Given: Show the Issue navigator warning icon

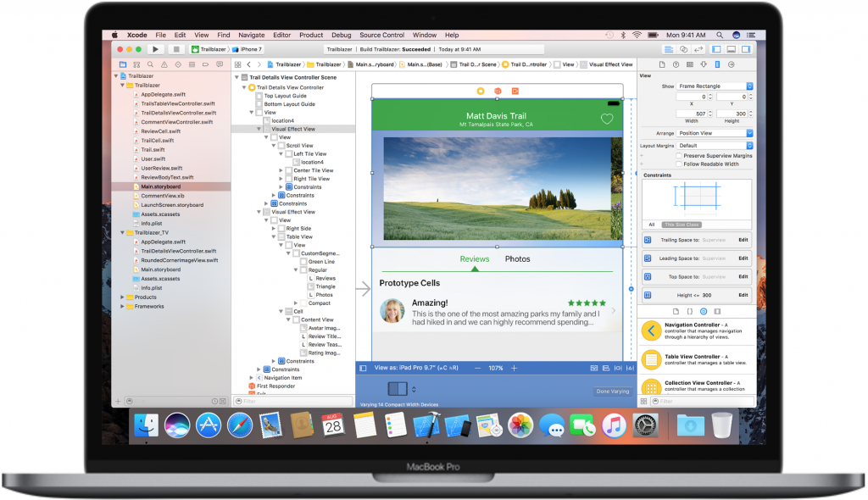Looking at the screenshot, I should click(164, 64).
